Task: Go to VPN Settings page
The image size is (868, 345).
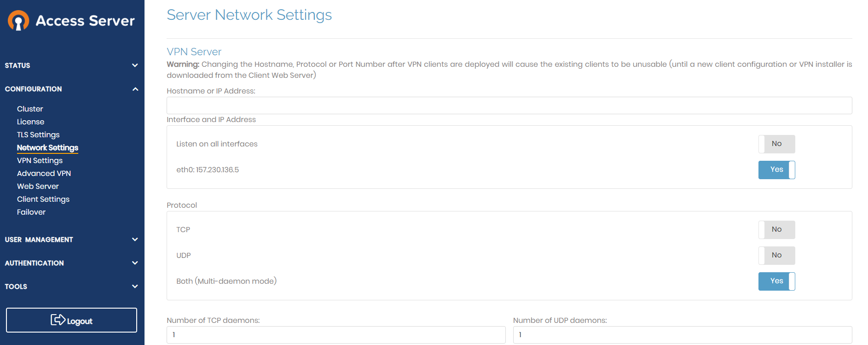Action: tap(40, 160)
